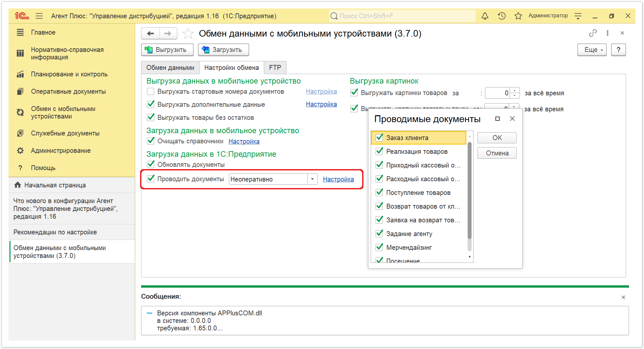The height and width of the screenshot is (349, 644).
Task: Open Настройка link for Очищать справочники
Action: tap(244, 141)
